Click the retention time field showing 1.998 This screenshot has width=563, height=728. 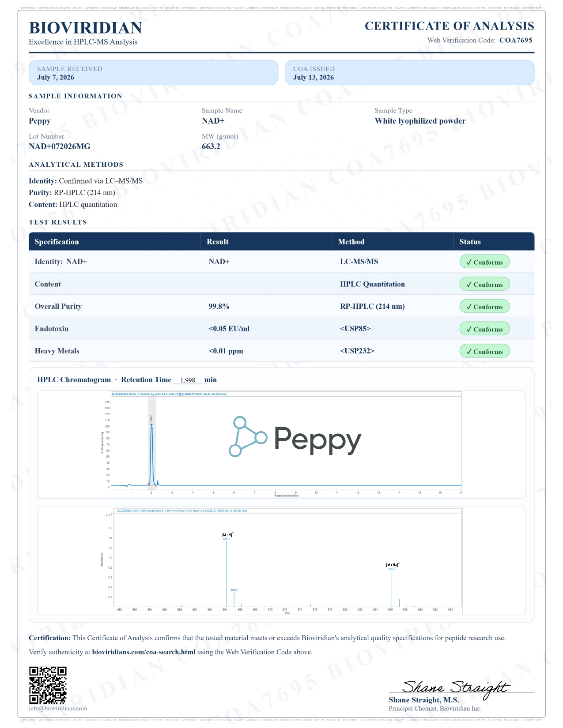point(188,380)
